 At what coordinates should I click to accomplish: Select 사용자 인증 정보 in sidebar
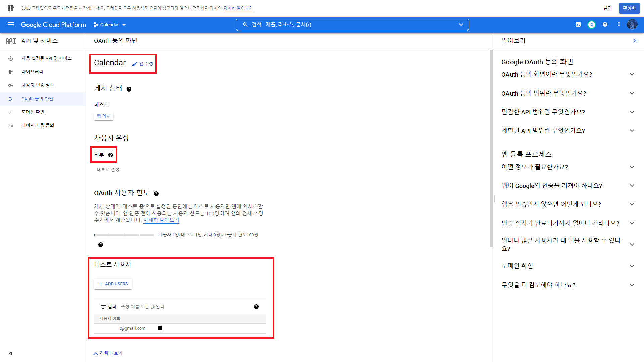(38, 85)
